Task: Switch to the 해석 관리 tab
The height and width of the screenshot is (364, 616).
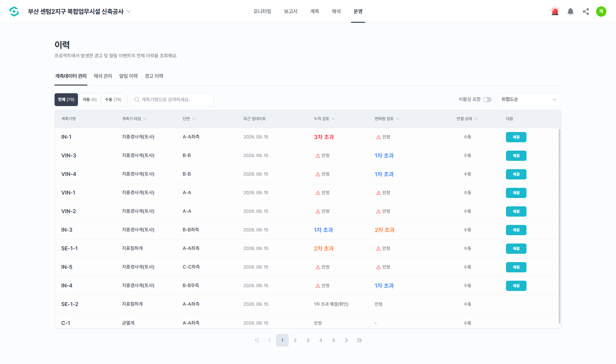Action: point(103,76)
